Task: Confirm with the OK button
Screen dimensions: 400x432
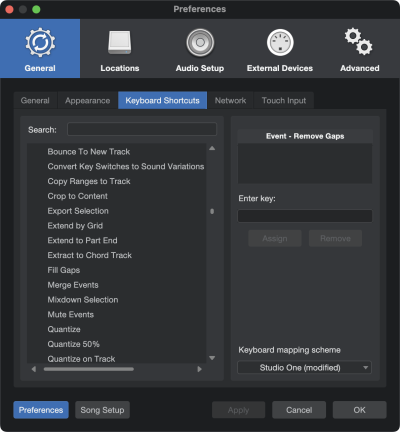Action: click(x=359, y=410)
